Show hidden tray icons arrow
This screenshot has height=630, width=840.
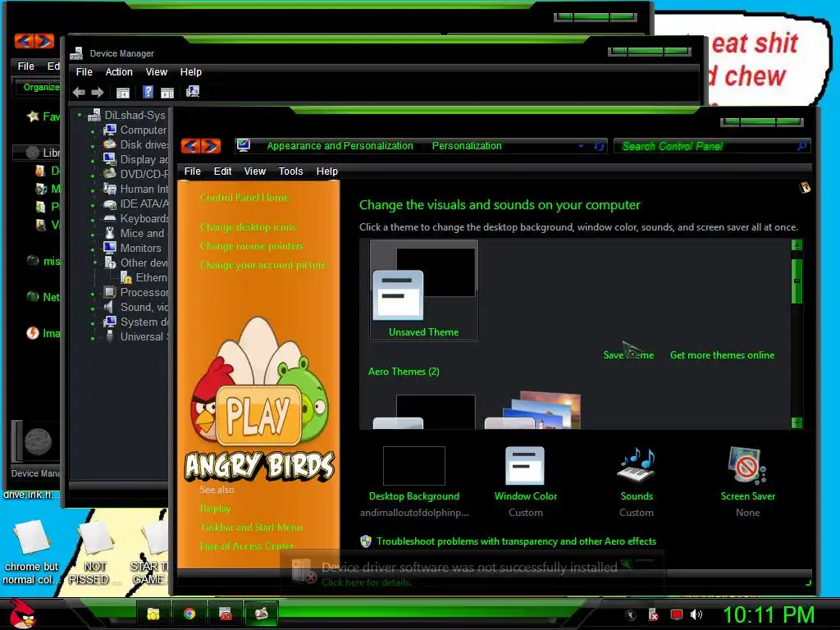pos(631,615)
